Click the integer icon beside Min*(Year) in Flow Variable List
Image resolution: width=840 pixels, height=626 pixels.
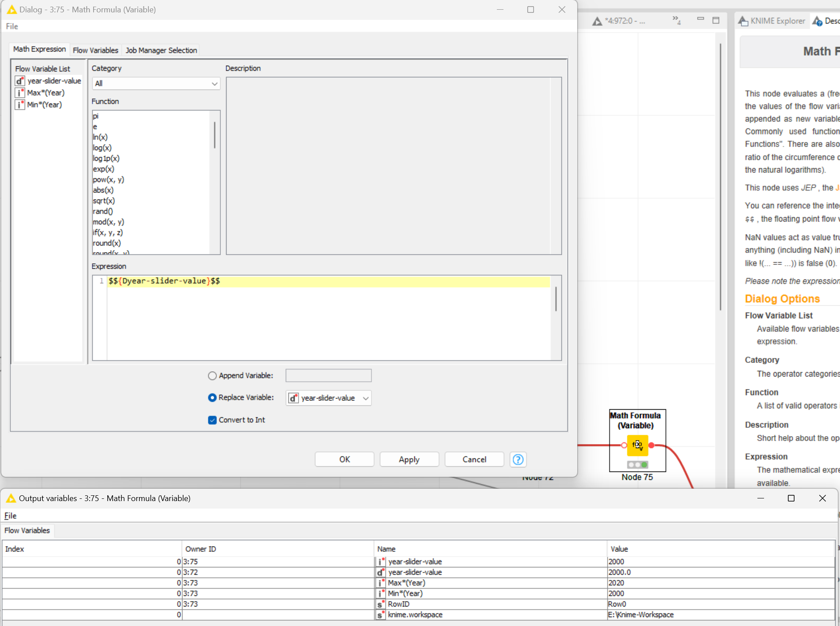pos(20,105)
